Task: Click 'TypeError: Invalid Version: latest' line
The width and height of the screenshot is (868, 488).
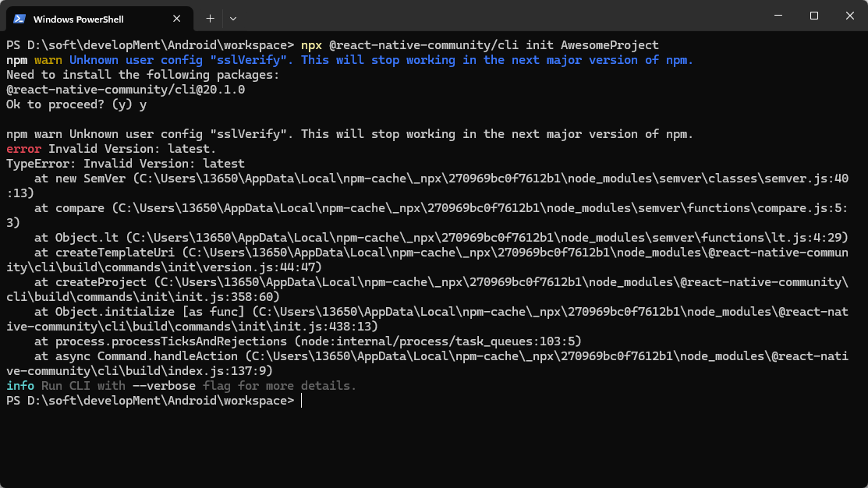Action: click(126, 164)
